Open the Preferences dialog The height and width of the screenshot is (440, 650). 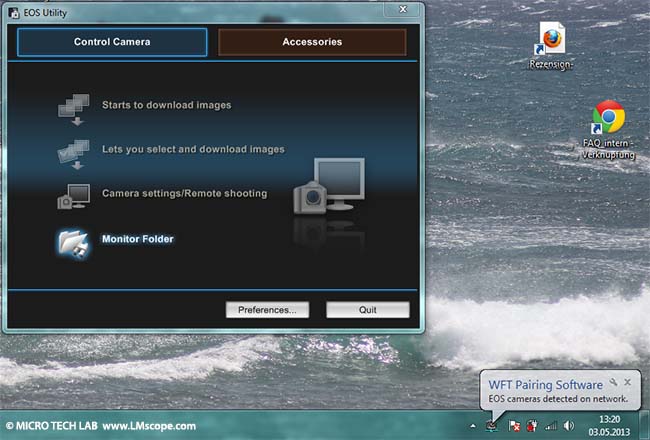(267, 310)
